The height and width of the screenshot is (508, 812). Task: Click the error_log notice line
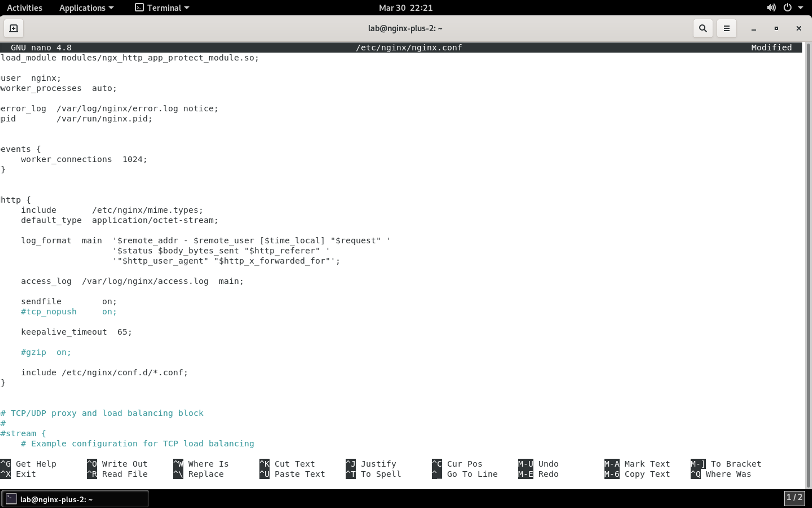[x=109, y=109]
